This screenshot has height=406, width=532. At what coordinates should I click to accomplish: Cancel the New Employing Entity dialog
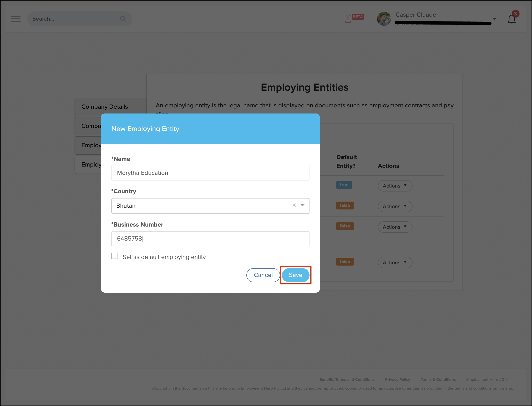point(263,275)
